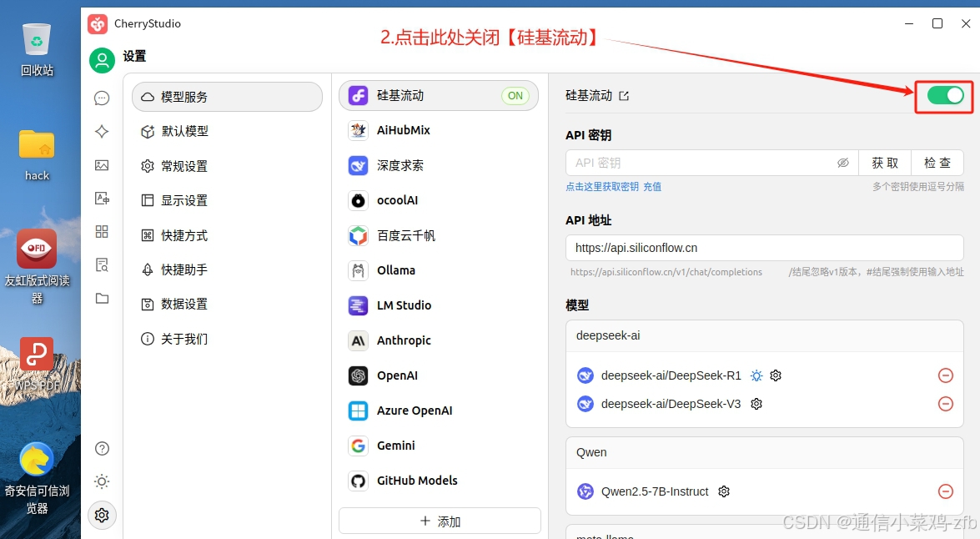Select the 百度云千帆 provider
The height and width of the screenshot is (539, 980).
click(x=438, y=236)
